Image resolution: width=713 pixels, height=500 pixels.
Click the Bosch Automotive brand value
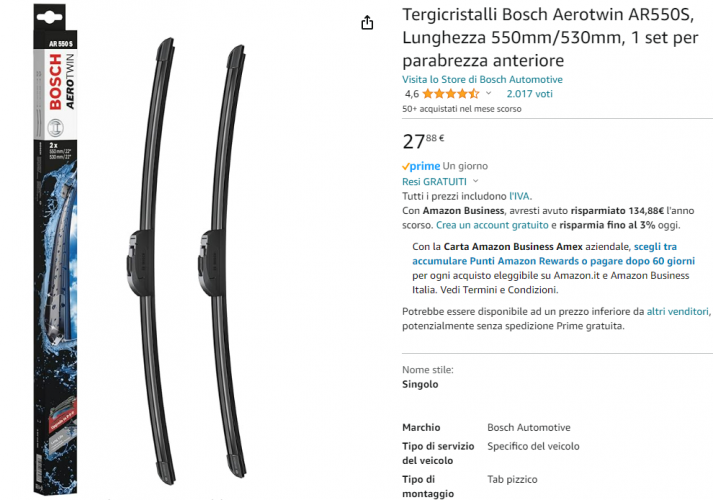click(x=528, y=427)
